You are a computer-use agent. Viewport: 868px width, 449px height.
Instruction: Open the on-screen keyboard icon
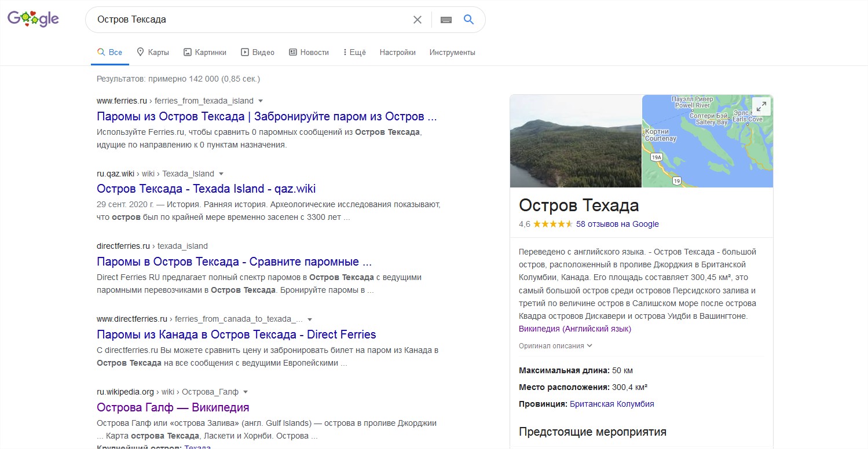pyautogui.click(x=446, y=20)
